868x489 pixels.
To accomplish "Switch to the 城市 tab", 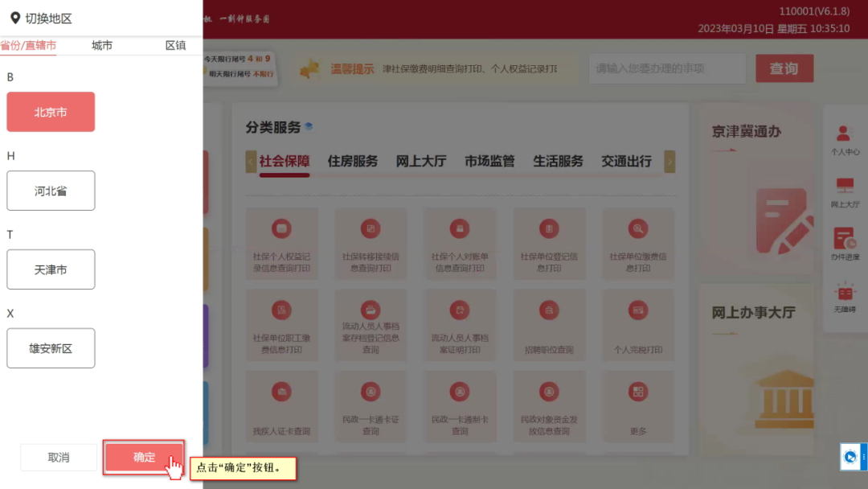I will [x=102, y=46].
